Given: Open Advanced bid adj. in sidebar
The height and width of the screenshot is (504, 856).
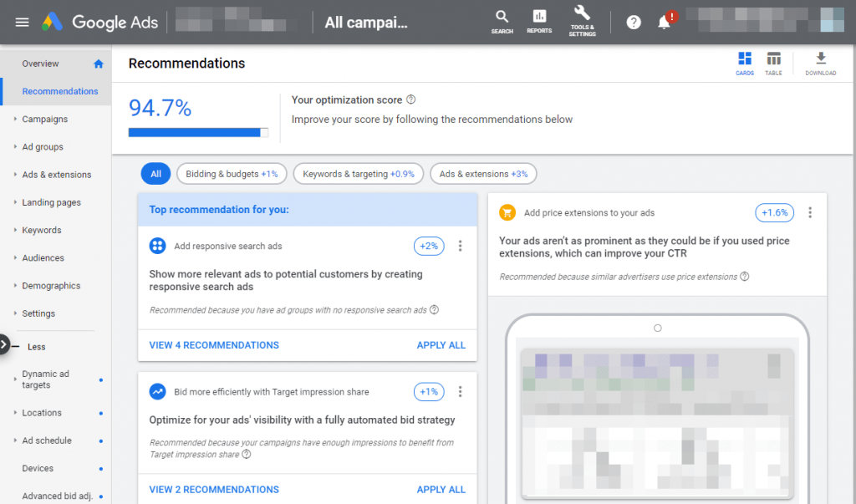Looking at the screenshot, I should [x=56, y=496].
